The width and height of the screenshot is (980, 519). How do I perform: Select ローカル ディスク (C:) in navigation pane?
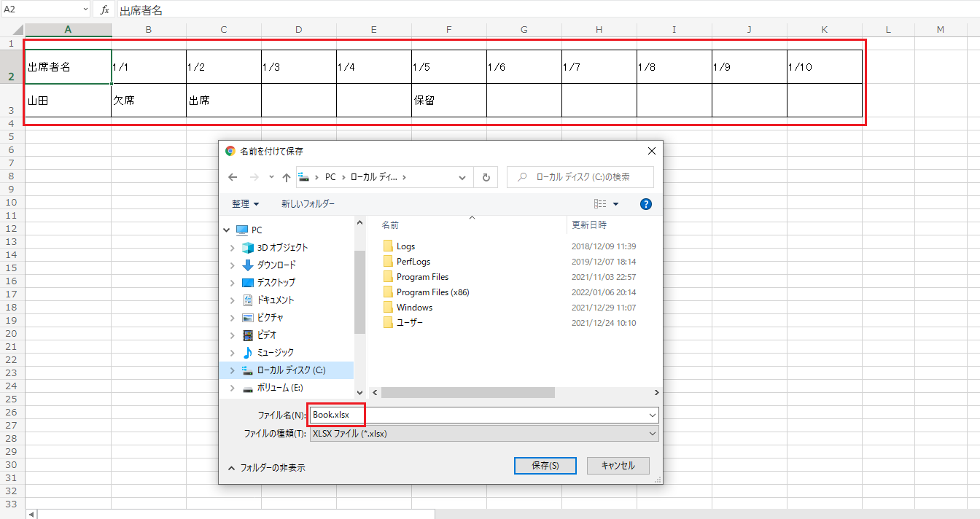coord(291,370)
